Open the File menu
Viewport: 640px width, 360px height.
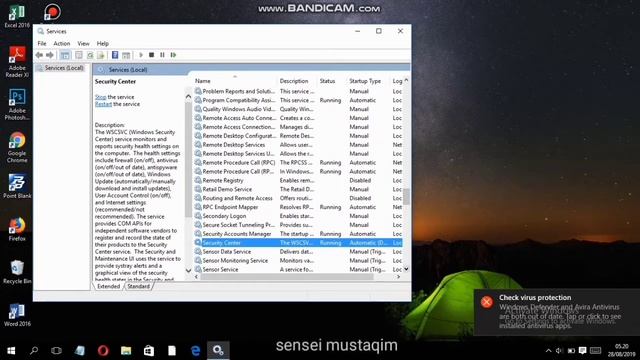pyautogui.click(x=42, y=43)
